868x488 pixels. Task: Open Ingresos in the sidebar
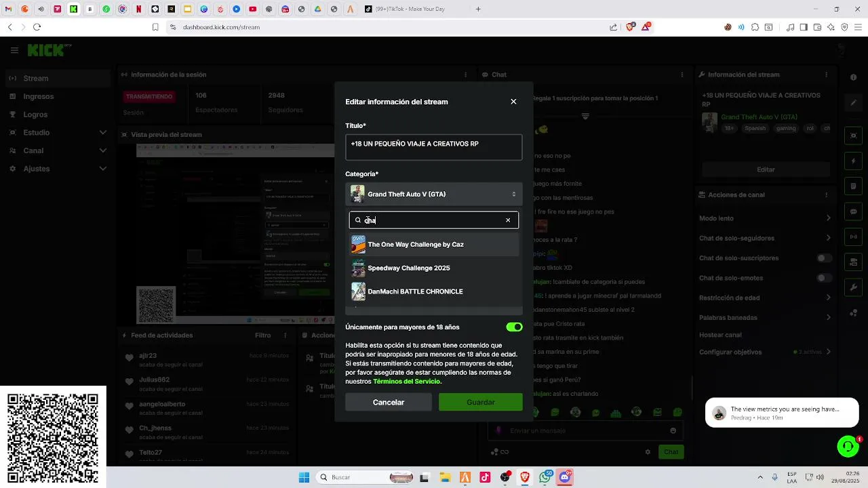(x=57, y=96)
